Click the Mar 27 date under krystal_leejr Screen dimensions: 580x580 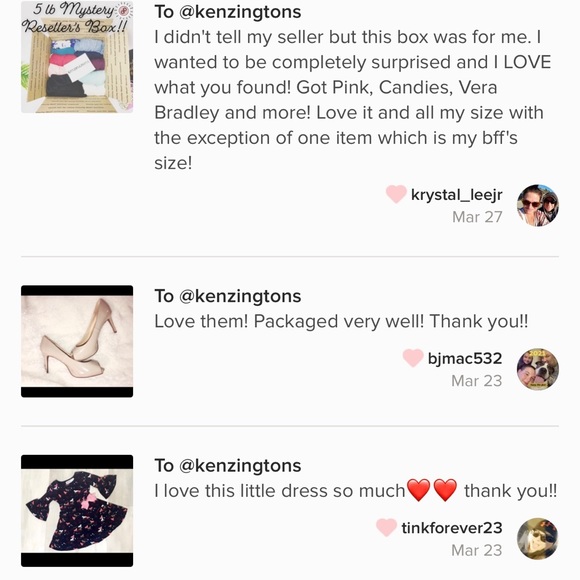pos(477,217)
